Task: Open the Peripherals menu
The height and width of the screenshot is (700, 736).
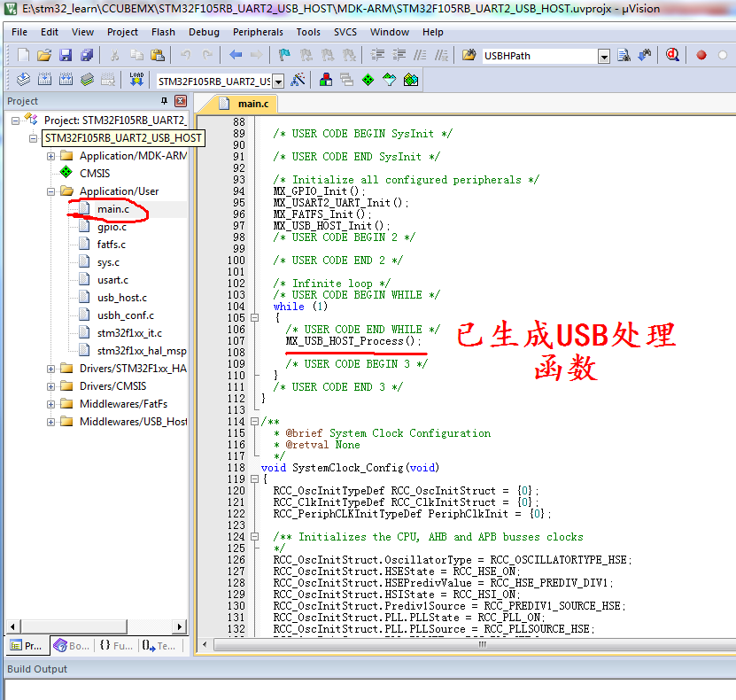Action: (x=257, y=32)
